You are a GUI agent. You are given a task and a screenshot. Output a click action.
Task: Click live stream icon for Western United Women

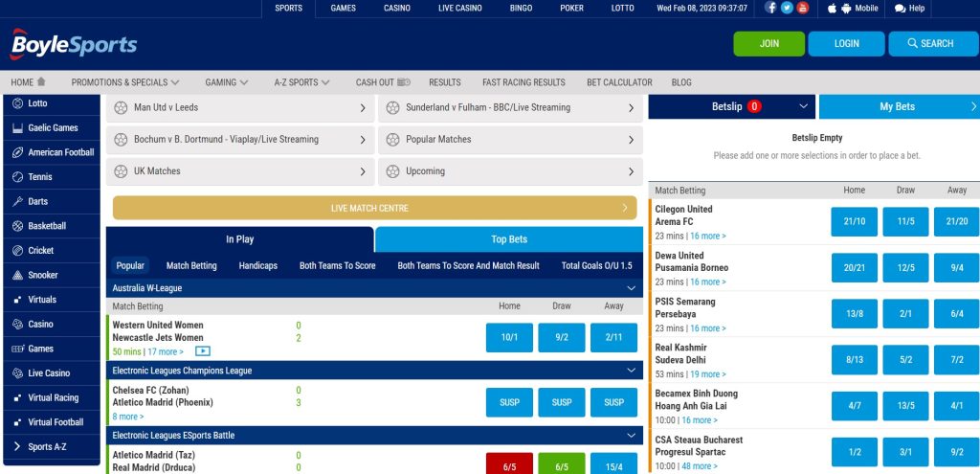coord(203,351)
